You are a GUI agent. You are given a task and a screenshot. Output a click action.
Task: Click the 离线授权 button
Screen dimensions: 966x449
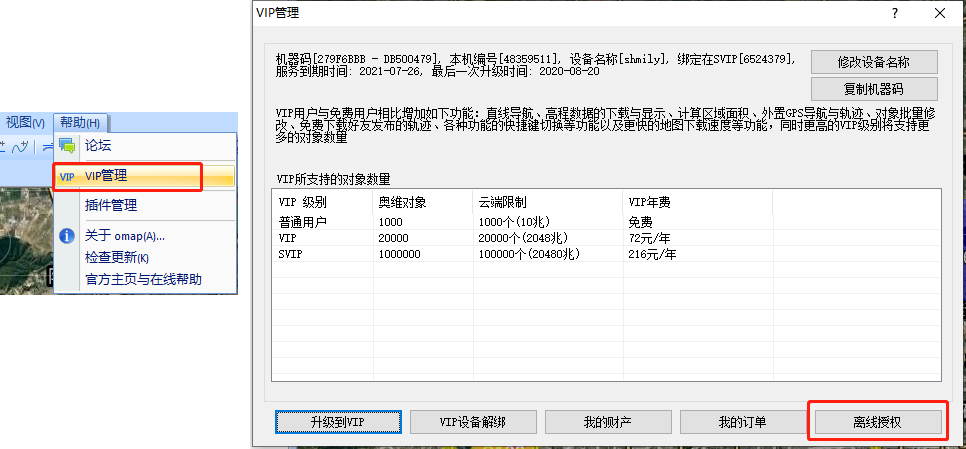(877, 422)
